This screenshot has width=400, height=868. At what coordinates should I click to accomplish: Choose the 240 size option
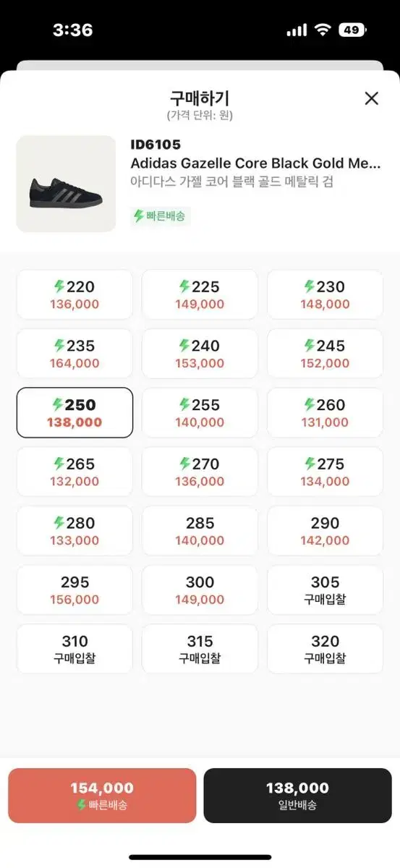click(x=200, y=354)
